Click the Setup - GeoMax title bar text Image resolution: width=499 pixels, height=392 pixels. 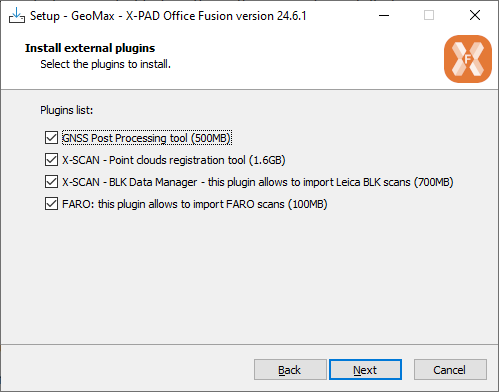click(168, 16)
